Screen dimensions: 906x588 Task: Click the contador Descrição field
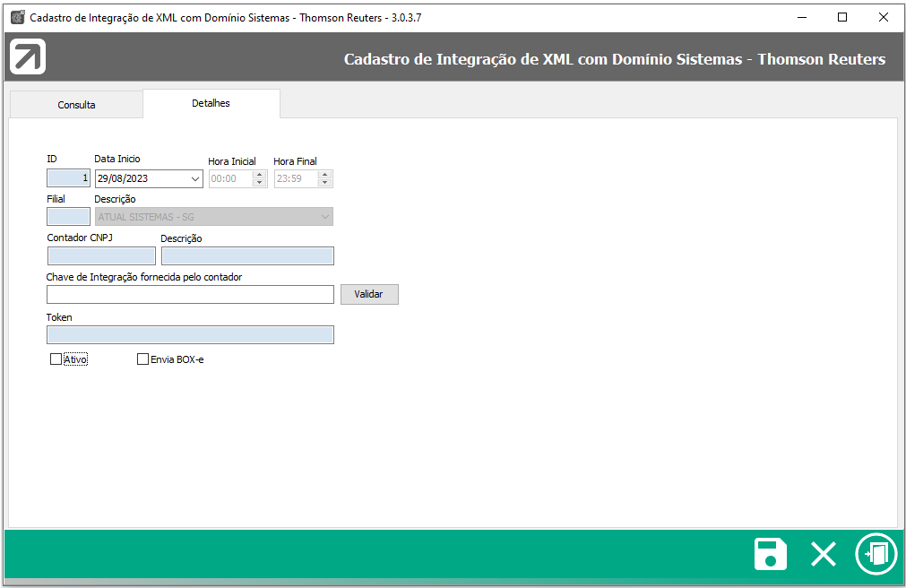click(x=247, y=255)
